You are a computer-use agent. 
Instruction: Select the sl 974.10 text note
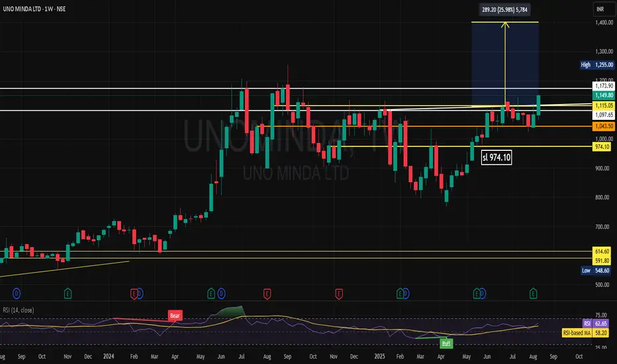click(x=497, y=158)
